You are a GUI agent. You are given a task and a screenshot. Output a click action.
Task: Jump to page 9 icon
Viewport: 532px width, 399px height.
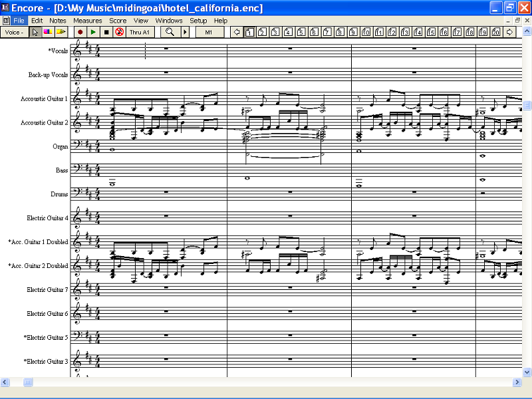[x=353, y=32]
